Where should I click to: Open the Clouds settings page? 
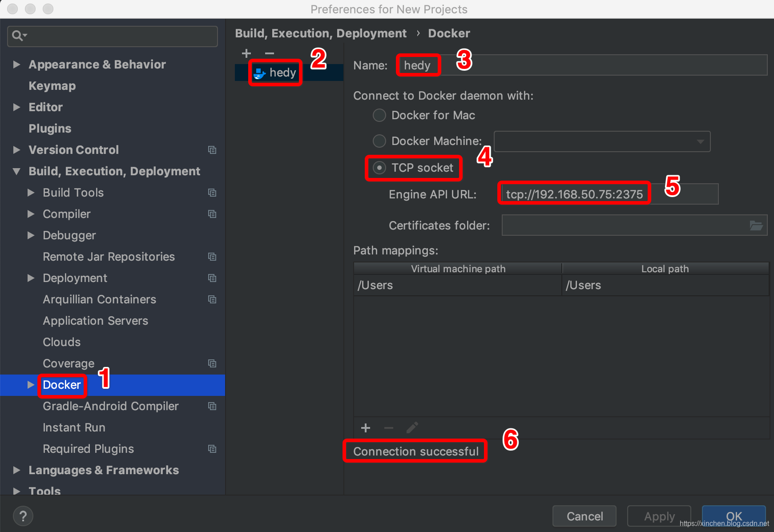tap(62, 342)
